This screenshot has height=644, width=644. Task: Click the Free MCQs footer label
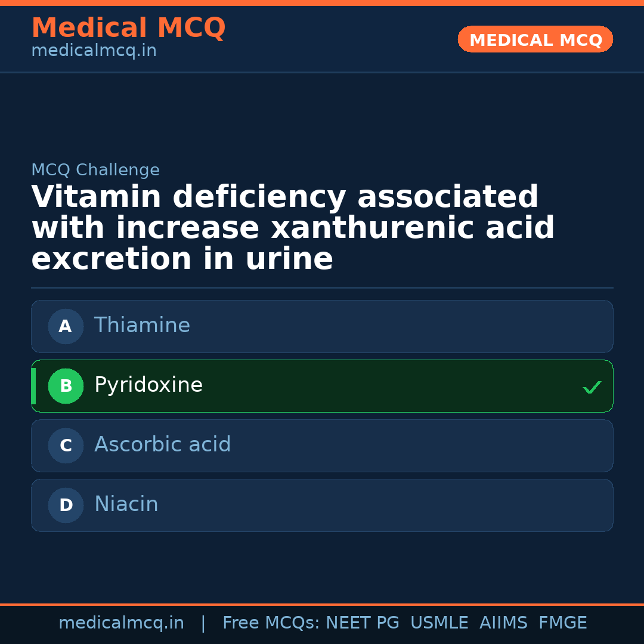[x=271, y=623]
